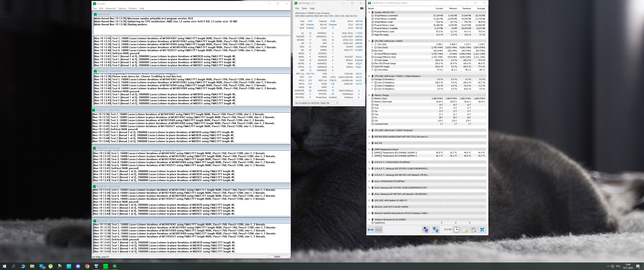This screenshot has height=270, width=644.
Task: Expand the GPU Radeon RX 6800 XT group
Action: click(369, 200)
